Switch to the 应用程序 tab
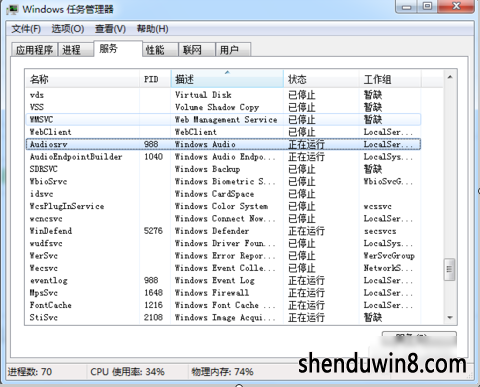This screenshot has height=387, width=480. click(x=34, y=50)
